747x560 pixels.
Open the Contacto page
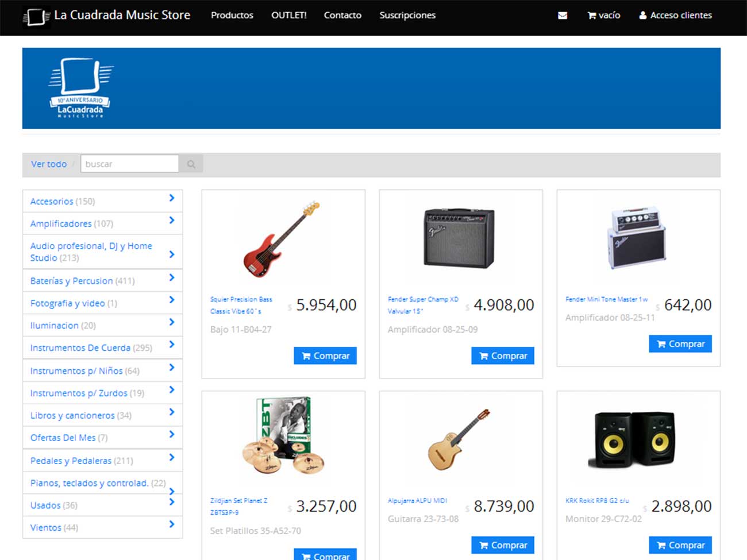point(342,16)
